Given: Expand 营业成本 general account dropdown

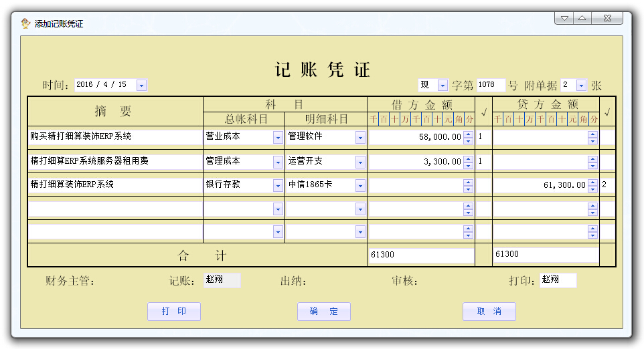Looking at the screenshot, I should click(x=278, y=137).
